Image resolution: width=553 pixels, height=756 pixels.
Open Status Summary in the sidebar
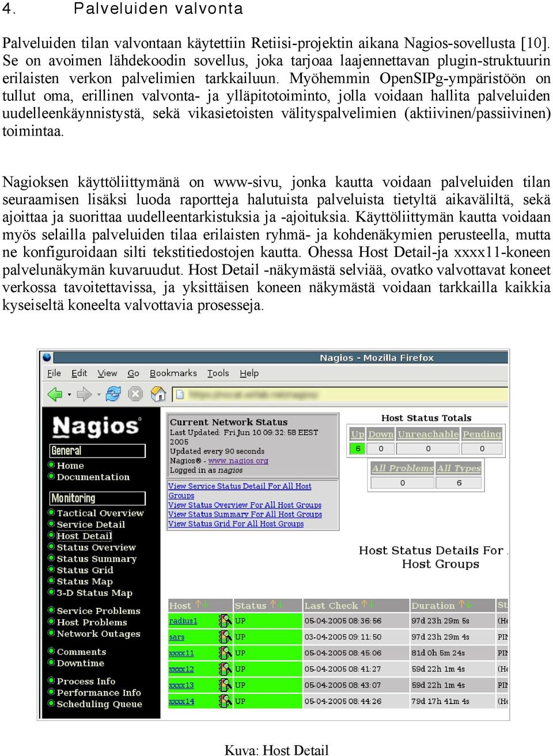tap(97, 559)
